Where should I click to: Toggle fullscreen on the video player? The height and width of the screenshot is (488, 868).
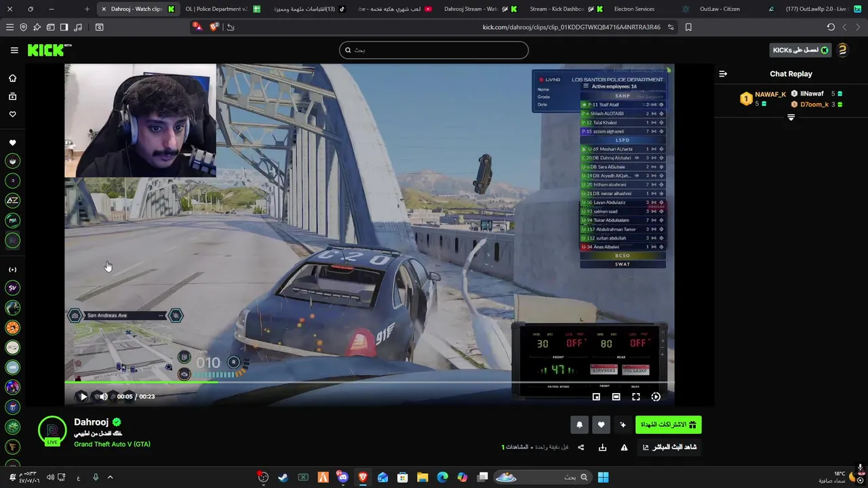tap(636, 396)
